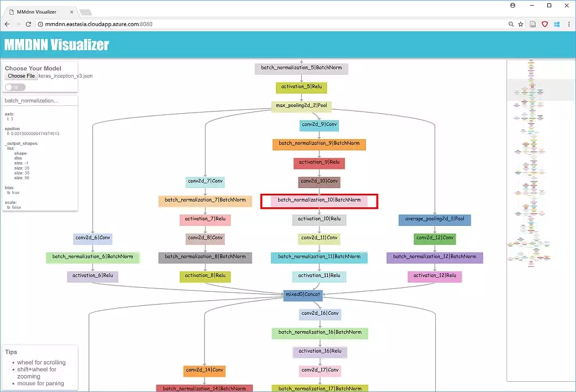Viewport: 576px width, 392px height.
Task: Select the batch_normalization_11|BatchNorm node
Action: pos(319,257)
